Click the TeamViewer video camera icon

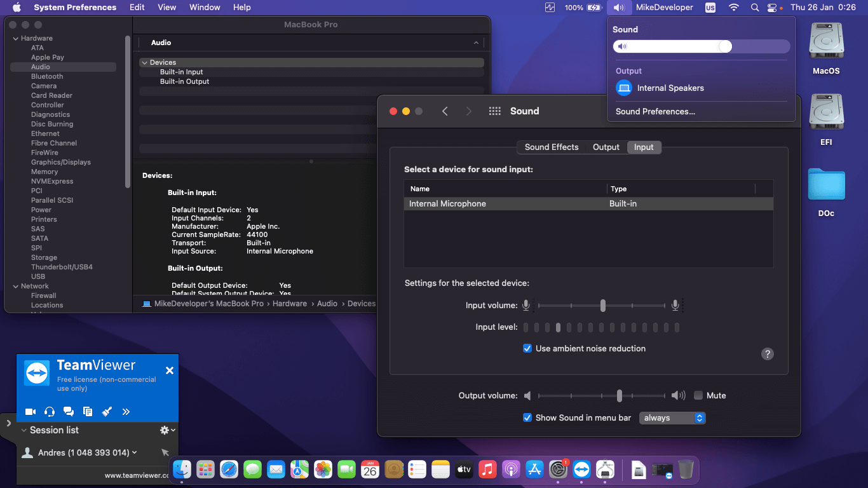30,412
